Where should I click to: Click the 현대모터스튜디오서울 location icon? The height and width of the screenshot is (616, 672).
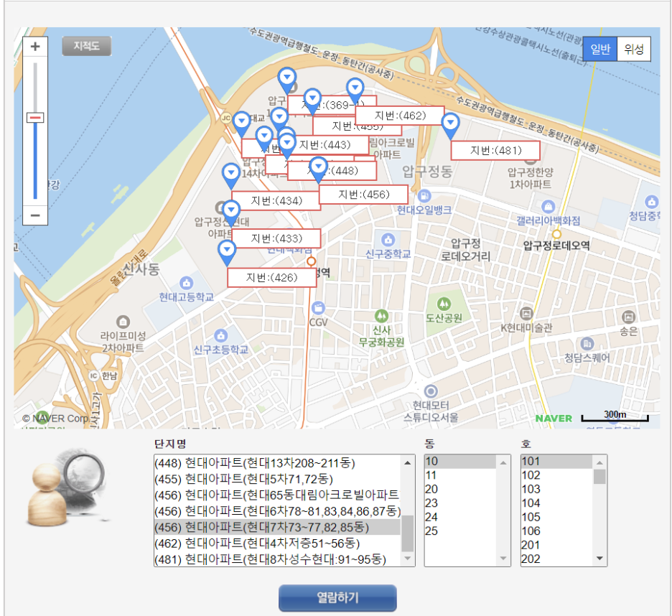(x=431, y=391)
